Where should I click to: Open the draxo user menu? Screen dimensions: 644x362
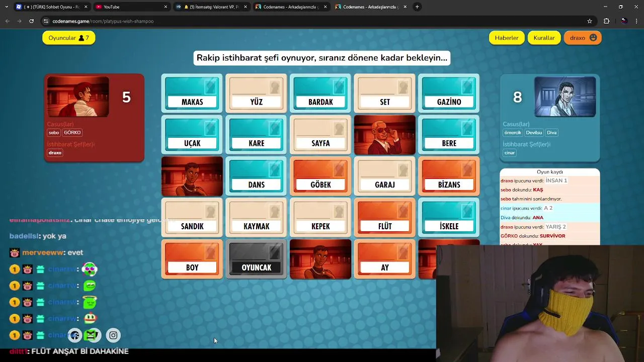(x=583, y=38)
